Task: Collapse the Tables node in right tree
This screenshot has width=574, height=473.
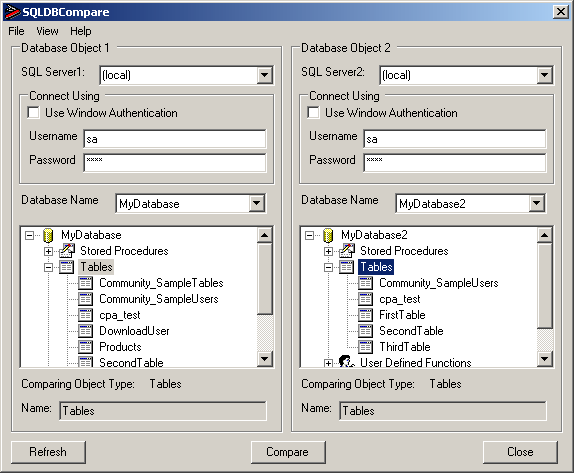Action: (x=328, y=268)
